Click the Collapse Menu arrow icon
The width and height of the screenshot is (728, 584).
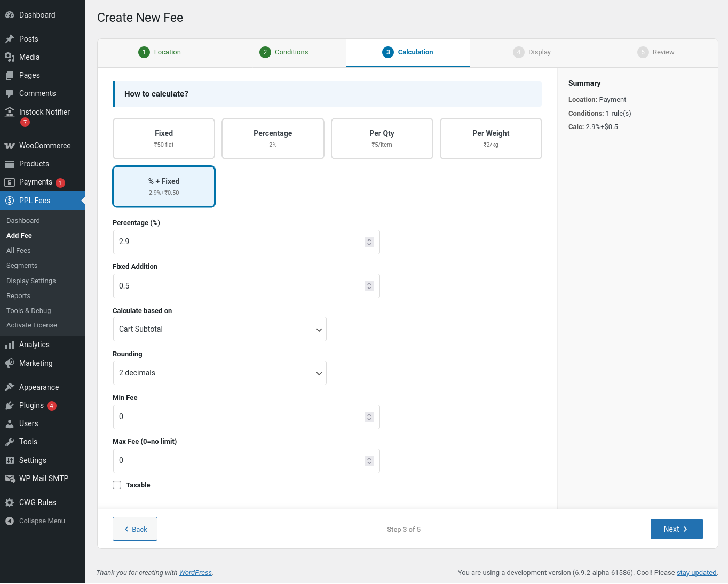pos(10,521)
